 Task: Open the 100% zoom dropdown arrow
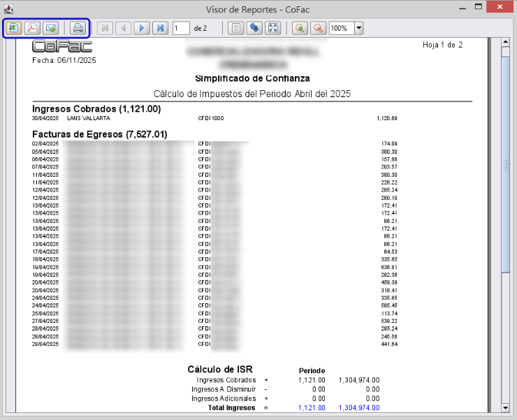coord(358,28)
